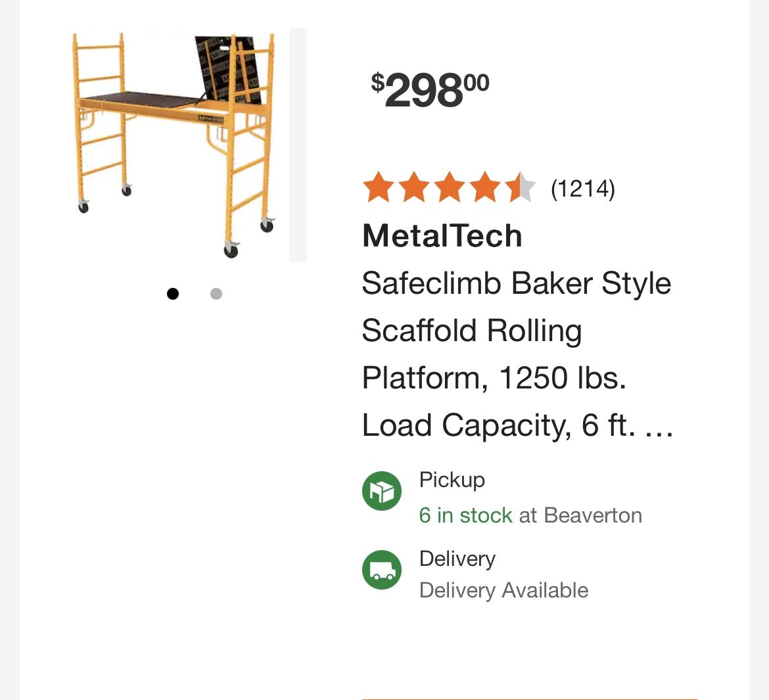Open the yellow scaffold product image

[x=174, y=145]
